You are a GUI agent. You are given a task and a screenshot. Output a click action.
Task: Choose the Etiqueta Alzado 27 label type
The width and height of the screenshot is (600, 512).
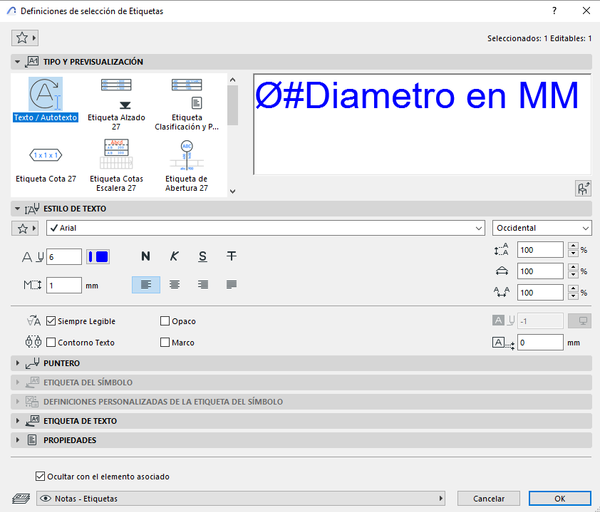pos(116,104)
